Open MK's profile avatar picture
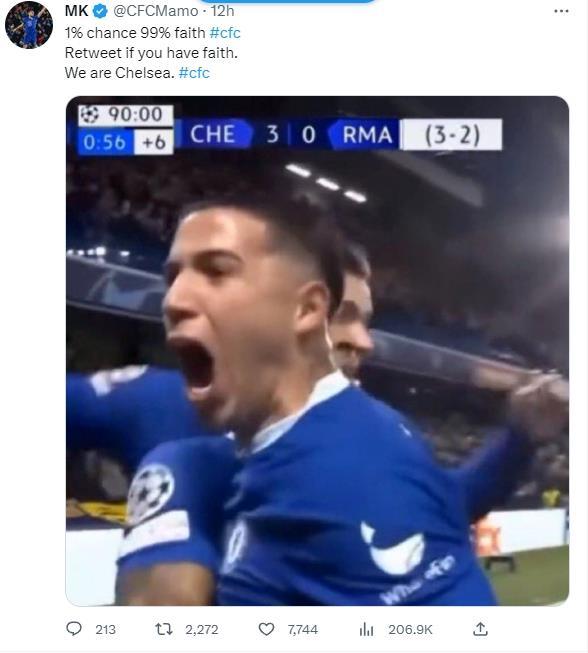 pos(29,25)
